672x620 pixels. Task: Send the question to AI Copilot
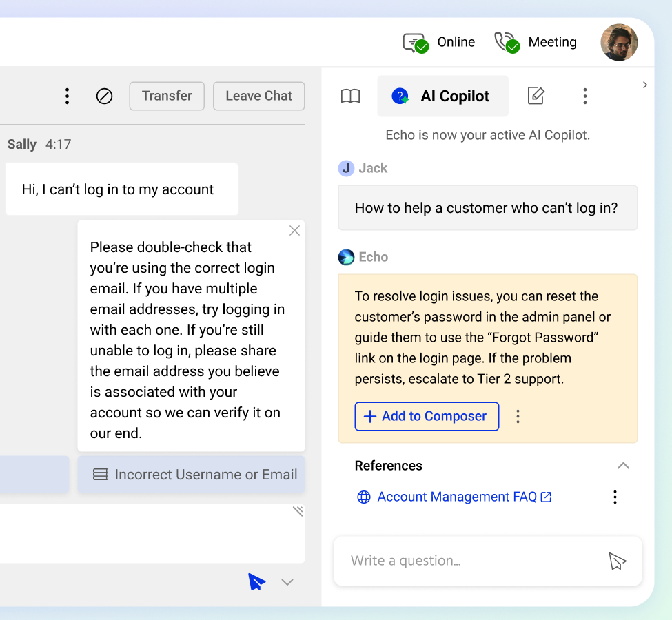(x=617, y=561)
